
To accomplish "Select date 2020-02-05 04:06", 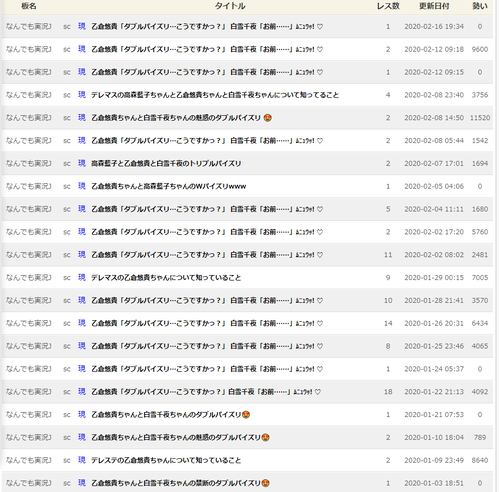I will 434,186.
